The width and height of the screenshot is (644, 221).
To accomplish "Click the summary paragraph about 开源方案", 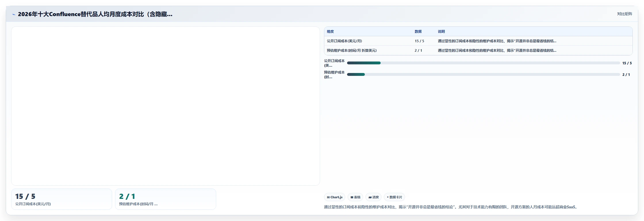I will 451,207.
